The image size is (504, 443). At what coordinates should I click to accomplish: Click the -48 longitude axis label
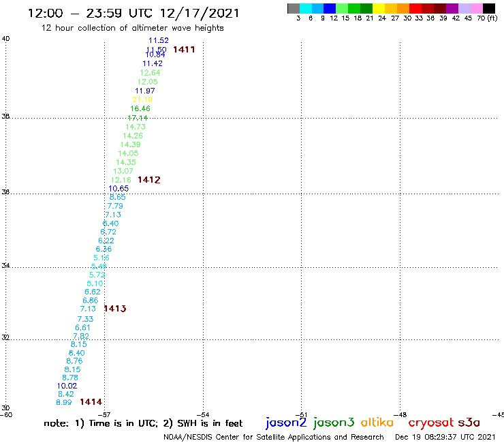click(x=400, y=414)
